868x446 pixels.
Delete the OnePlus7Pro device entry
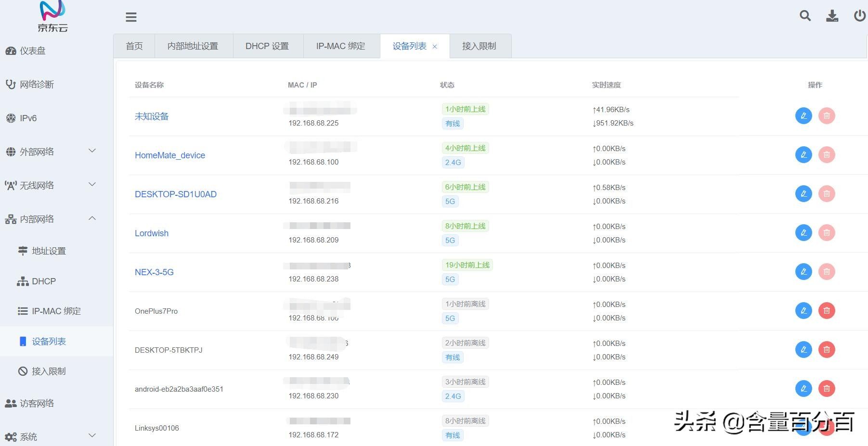click(827, 311)
